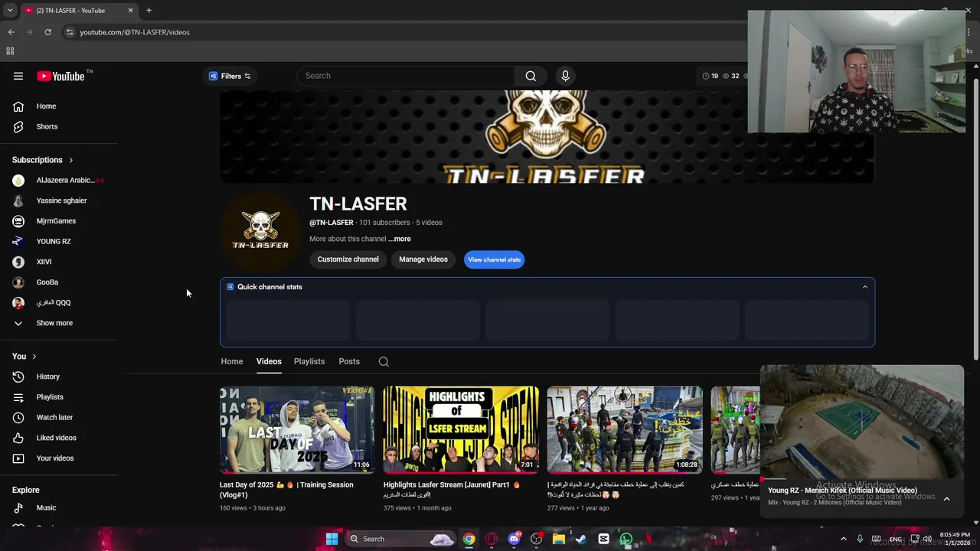The height and width of the screenshot is (551, 980).
Task: Open the 1:08:28 long video thumbnail
Action: 625,429
